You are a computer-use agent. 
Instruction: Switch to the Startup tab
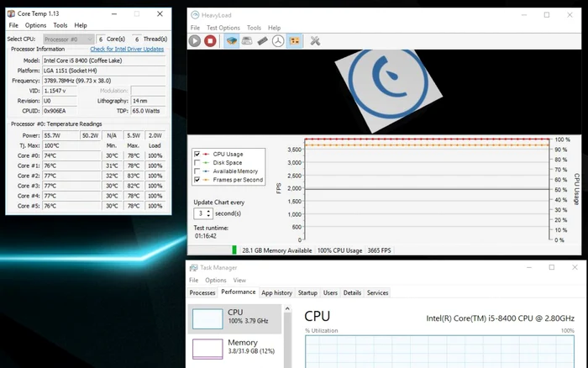click(x=307, y=292)
